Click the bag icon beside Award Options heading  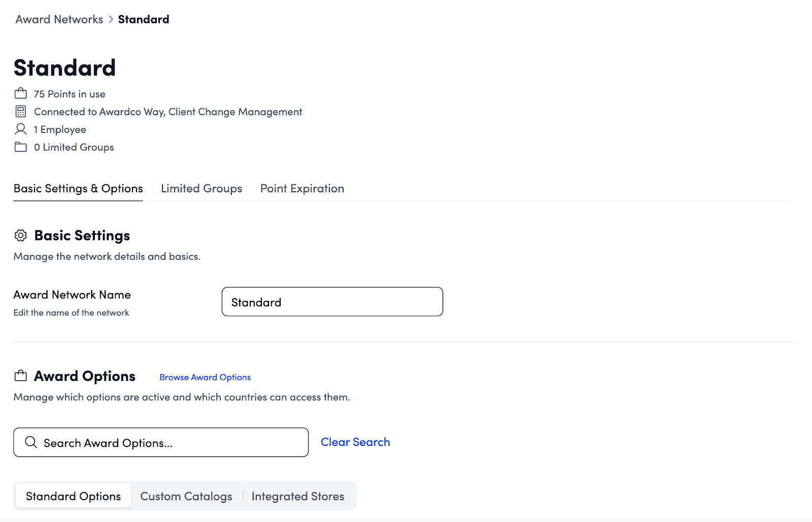(20, 376)
